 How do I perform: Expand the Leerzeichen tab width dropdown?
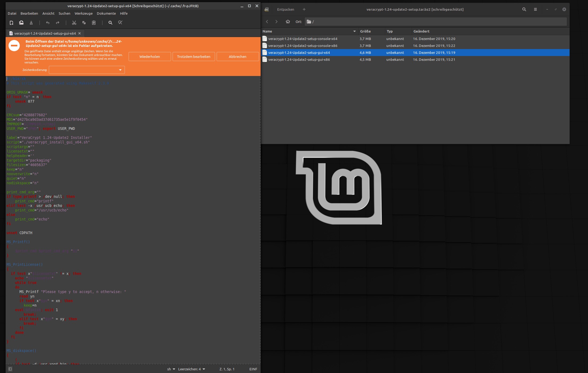[192, 369]
